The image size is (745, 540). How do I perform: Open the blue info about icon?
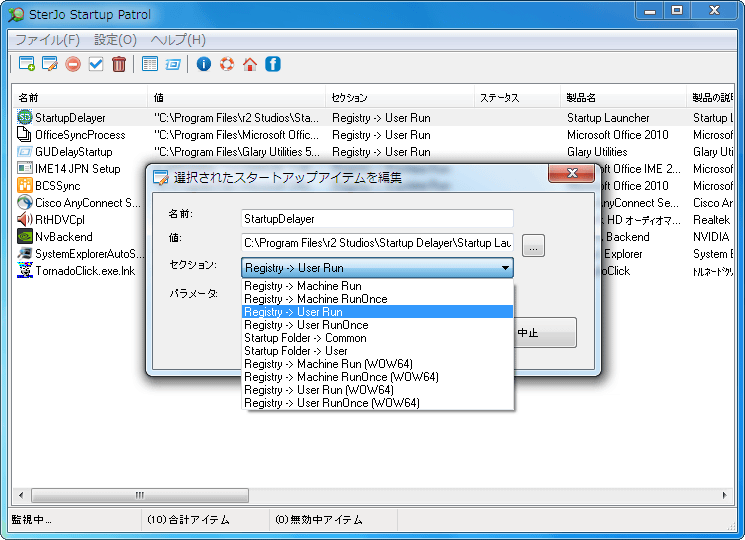[x=204, y=64]
